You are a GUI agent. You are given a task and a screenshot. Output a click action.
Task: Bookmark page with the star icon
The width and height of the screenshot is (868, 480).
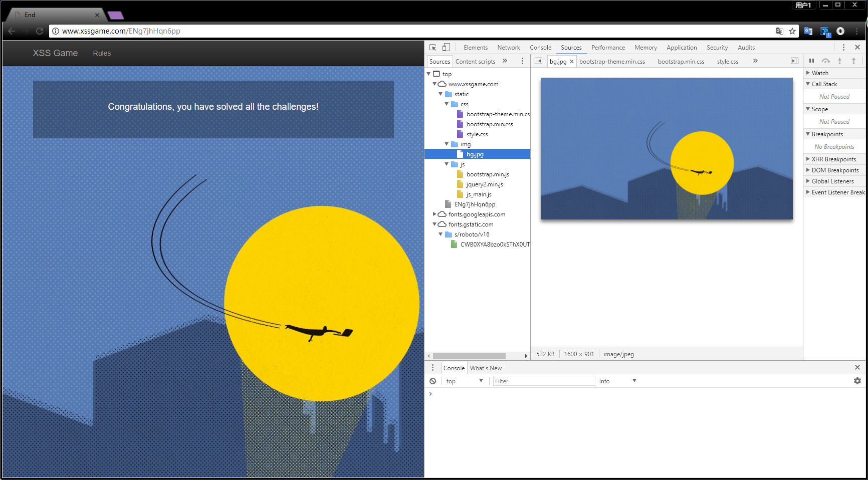coord(792,31)
